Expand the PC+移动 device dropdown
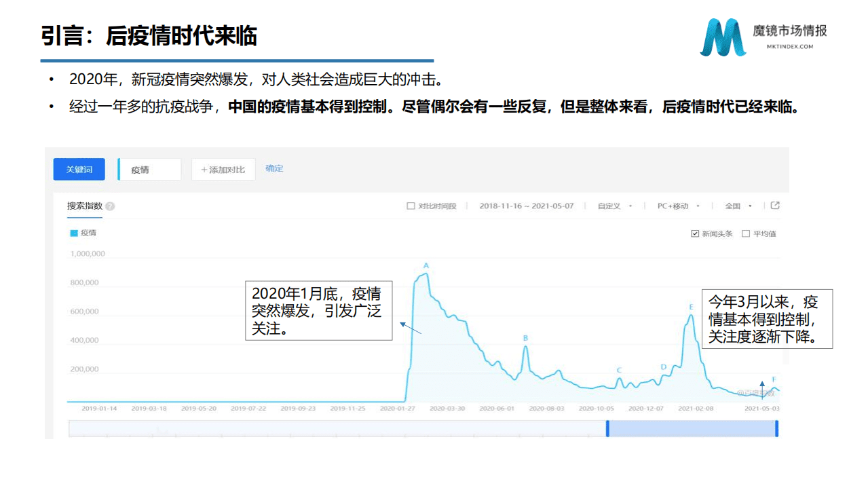The width and height of the screenshot is (868, 488). 678,206
